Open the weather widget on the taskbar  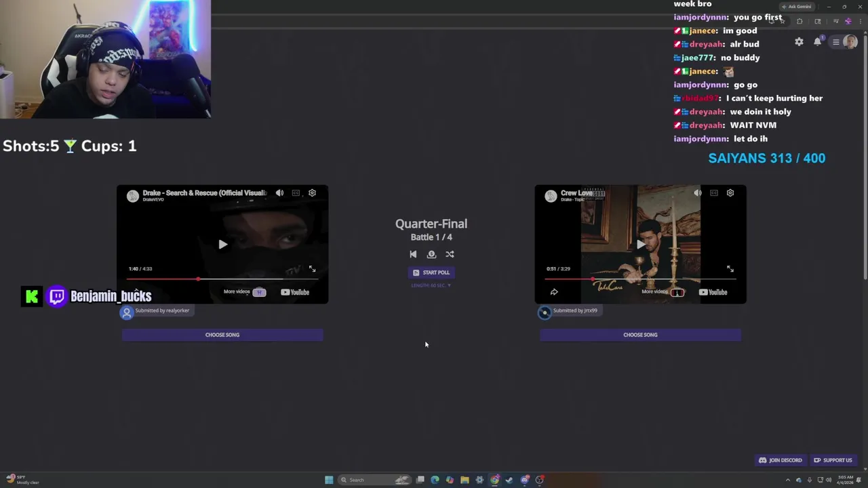[22, 480]
